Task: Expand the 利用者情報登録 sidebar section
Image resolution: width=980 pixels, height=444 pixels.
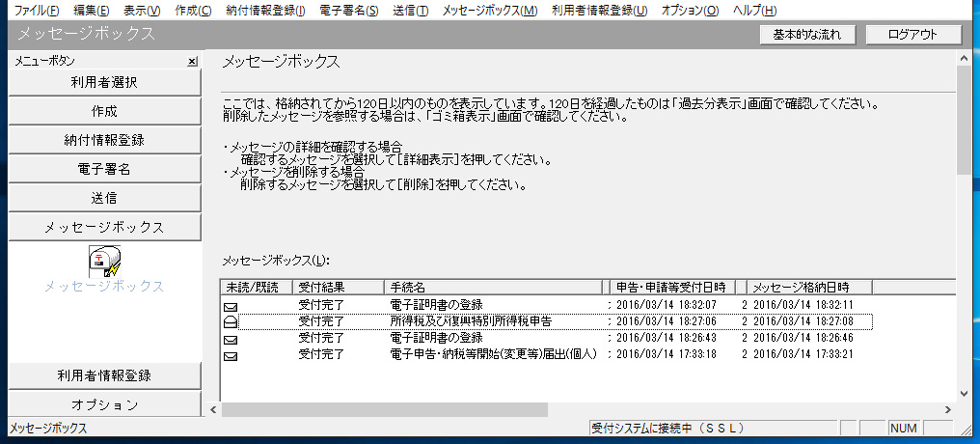Action: [104, 375]
